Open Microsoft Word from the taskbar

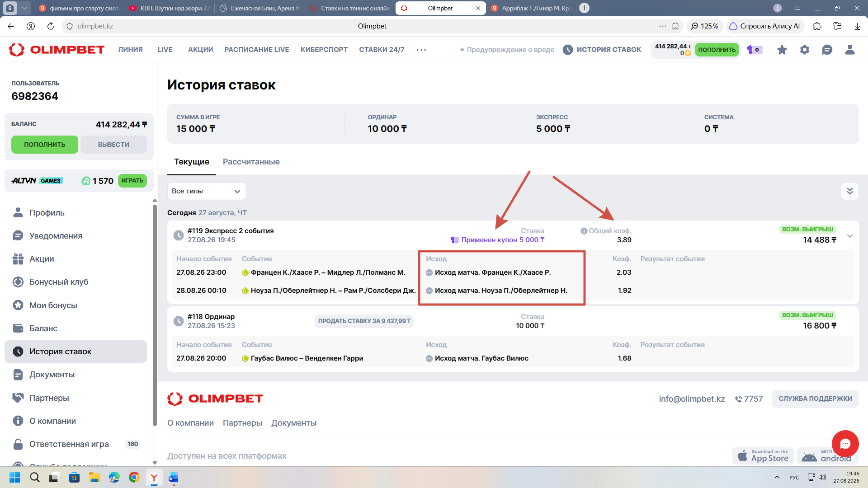[174, 477]
